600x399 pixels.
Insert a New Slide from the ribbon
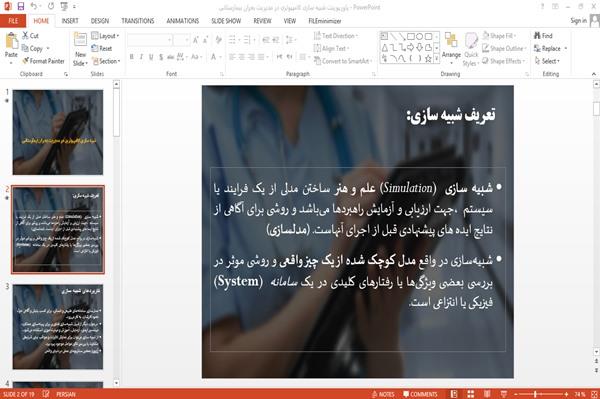tap(80, 50)
